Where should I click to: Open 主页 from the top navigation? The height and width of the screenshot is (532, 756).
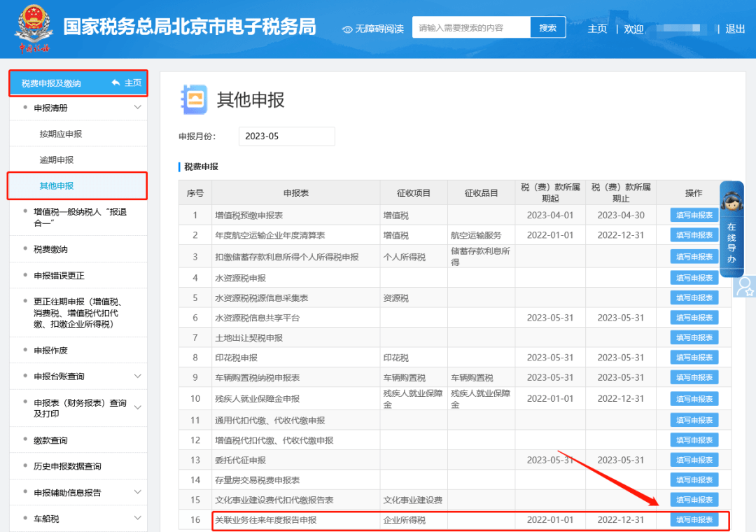pyautogui.click(x=597, y=29)
